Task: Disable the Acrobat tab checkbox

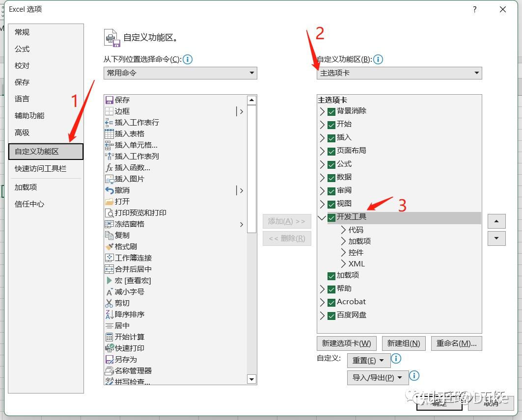Action: [331, 302]
